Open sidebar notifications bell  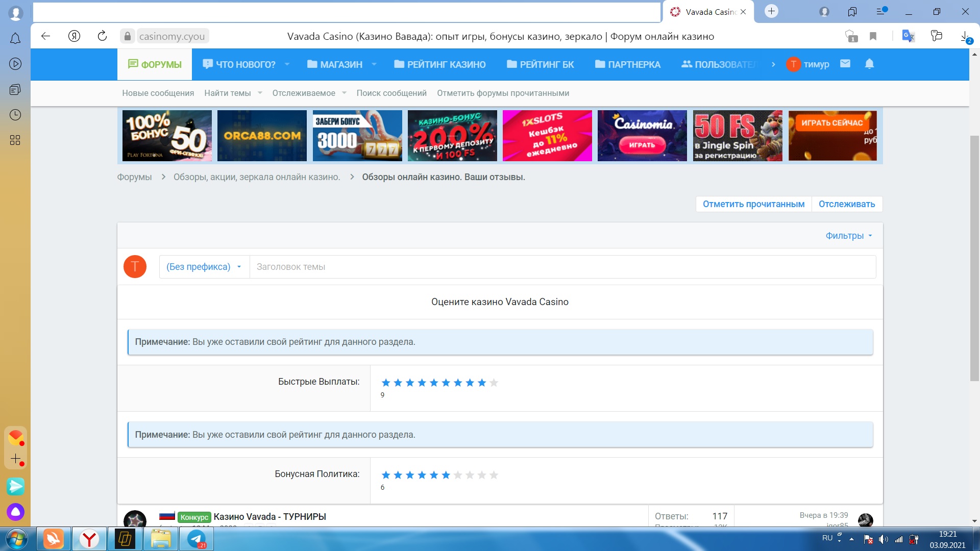tap(15, 38)
